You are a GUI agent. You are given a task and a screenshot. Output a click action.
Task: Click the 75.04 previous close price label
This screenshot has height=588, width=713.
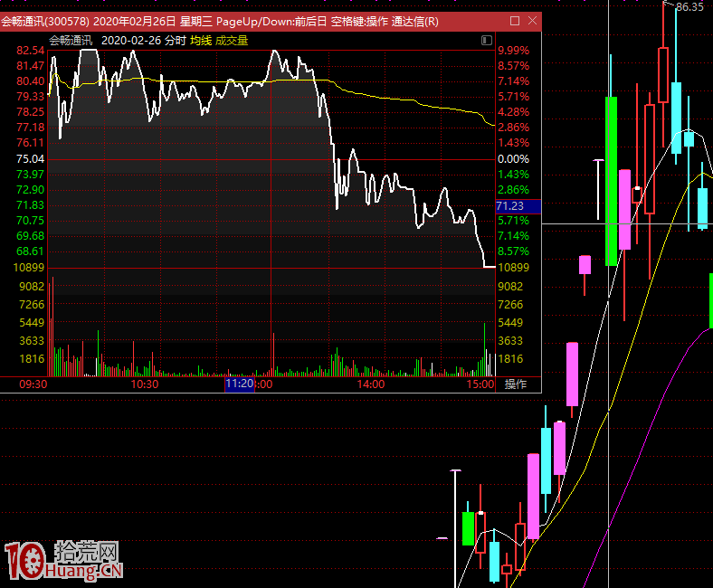tap(31, 159)
